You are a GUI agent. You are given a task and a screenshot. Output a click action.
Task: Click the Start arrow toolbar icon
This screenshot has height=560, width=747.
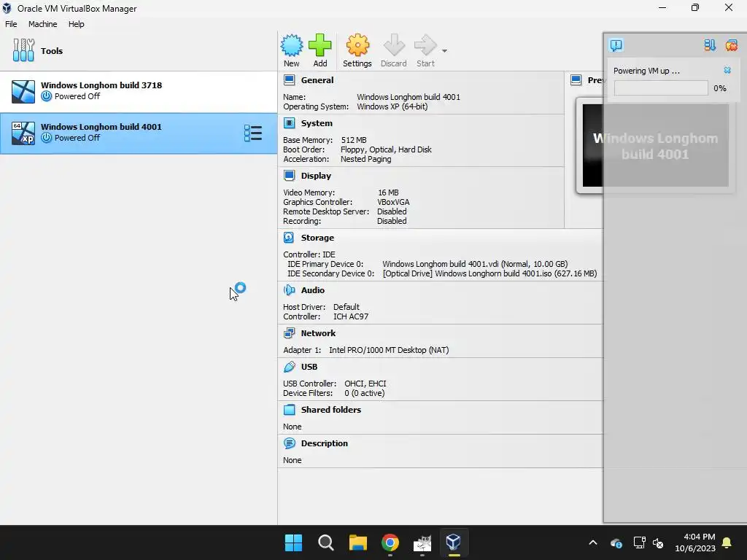coord(425,46)
